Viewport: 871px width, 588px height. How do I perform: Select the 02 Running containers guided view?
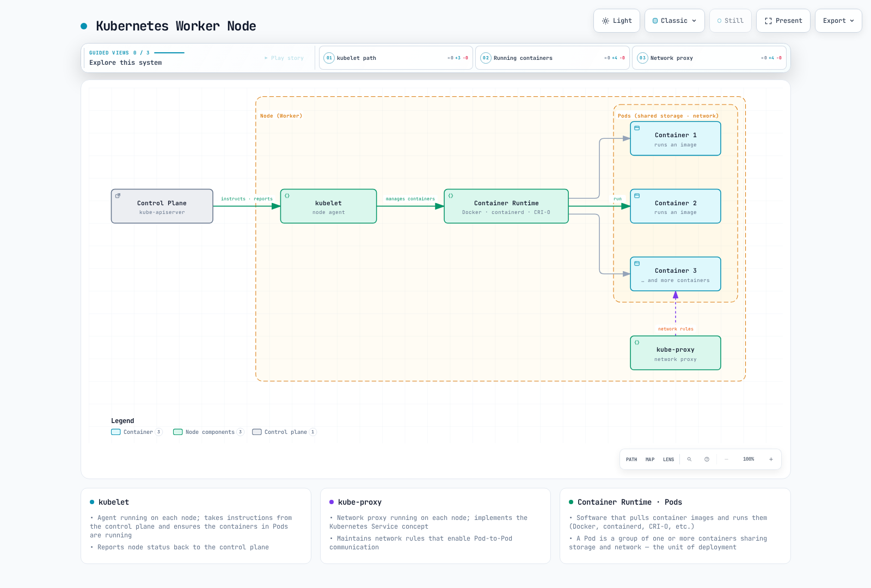[553, 58]
